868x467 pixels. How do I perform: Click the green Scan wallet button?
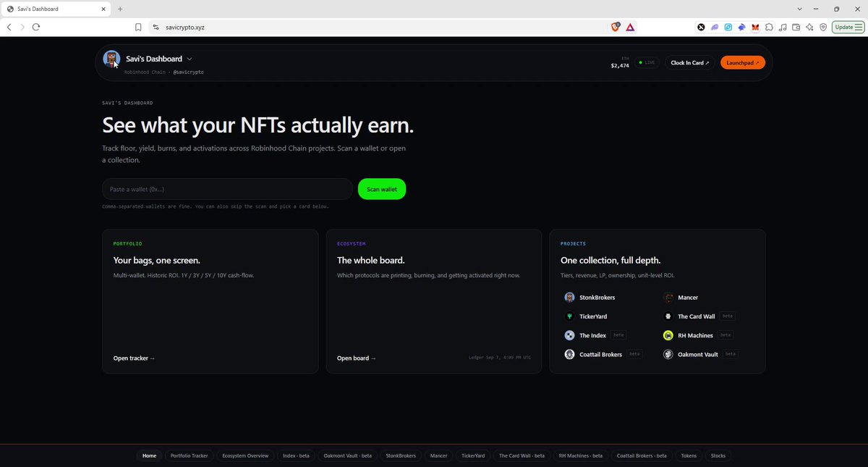(x=382, y=189)
